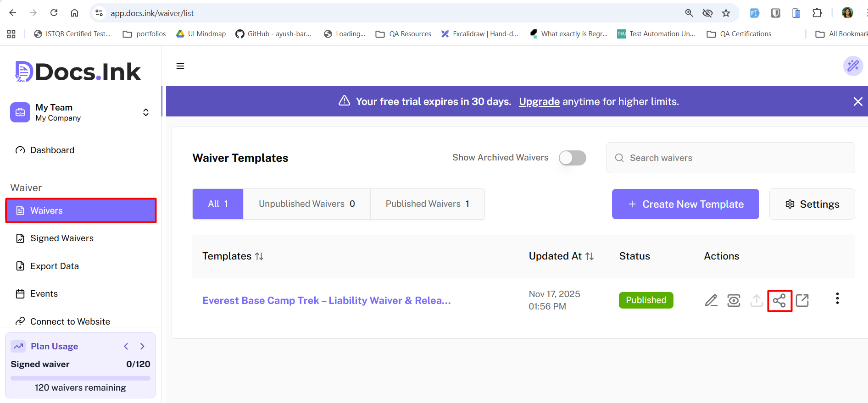The height and width of the screenshot is (403, 868).
Task: Sort by Updated At column
Action: (590, 256)
